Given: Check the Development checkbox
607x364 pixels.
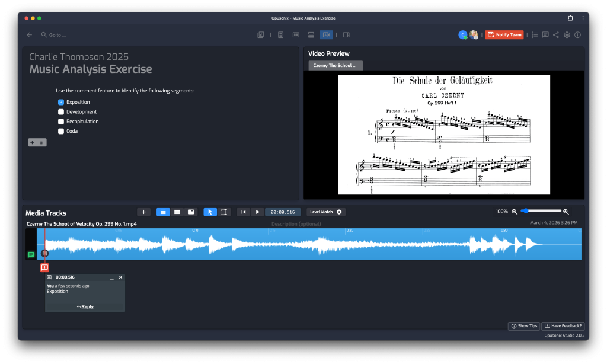Looking at the screenshot, I should (x=61, y=111).
